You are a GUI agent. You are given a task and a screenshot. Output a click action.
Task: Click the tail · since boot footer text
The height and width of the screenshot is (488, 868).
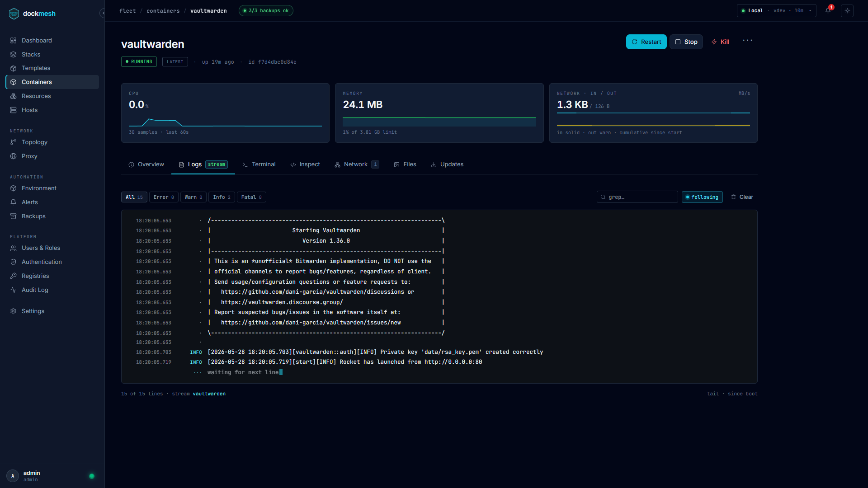click(732, 394)
